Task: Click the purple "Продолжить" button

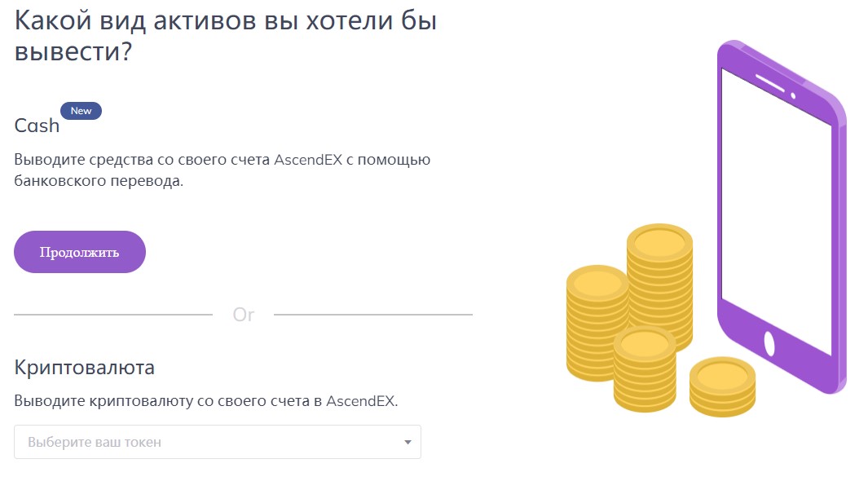Action: pos(80,252)
